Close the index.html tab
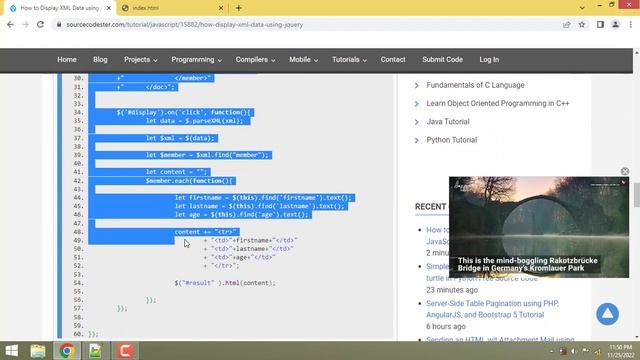640x360 pixels. point(221,8)
